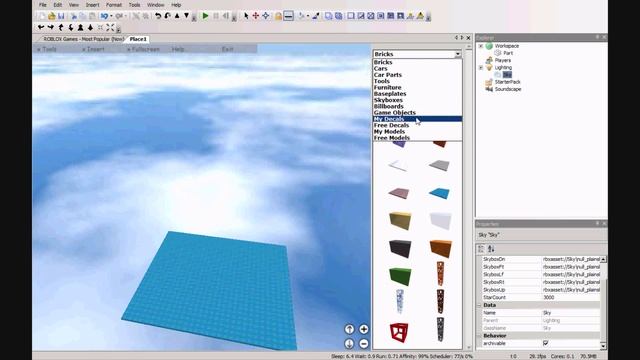This screenshot has width=640, height=360.
Task: Select the orange brick thumbnail
Action: [440, 248]
